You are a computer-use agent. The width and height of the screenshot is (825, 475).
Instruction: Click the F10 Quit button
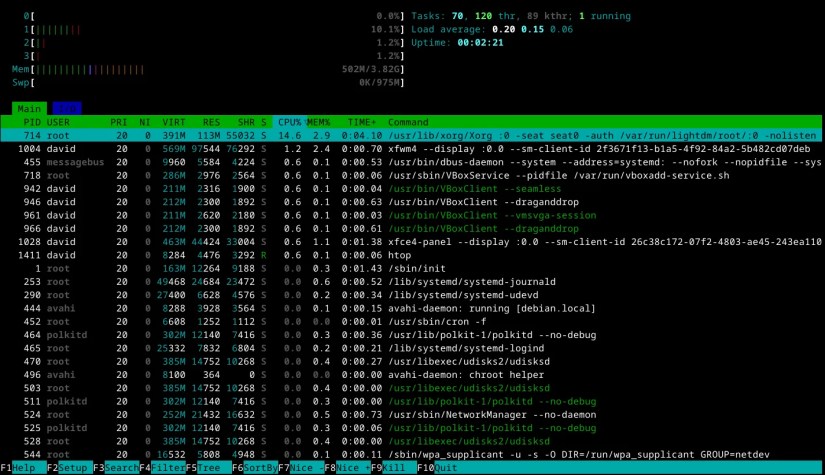(x=438, y=468)
